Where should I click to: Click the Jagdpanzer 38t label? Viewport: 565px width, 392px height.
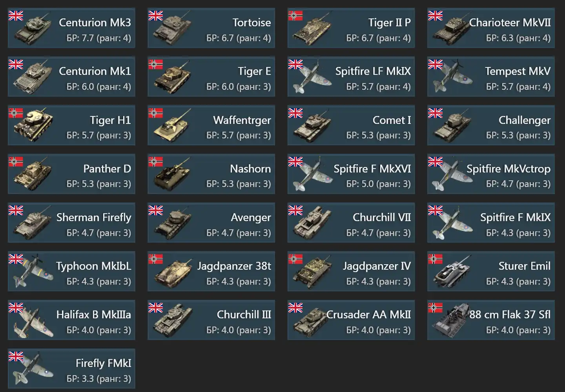click(234, 266)
